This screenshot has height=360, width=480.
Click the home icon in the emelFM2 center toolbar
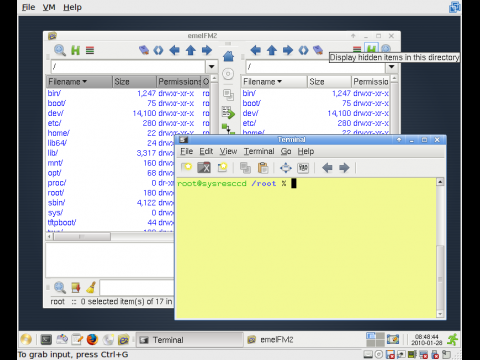coord(228,56)
